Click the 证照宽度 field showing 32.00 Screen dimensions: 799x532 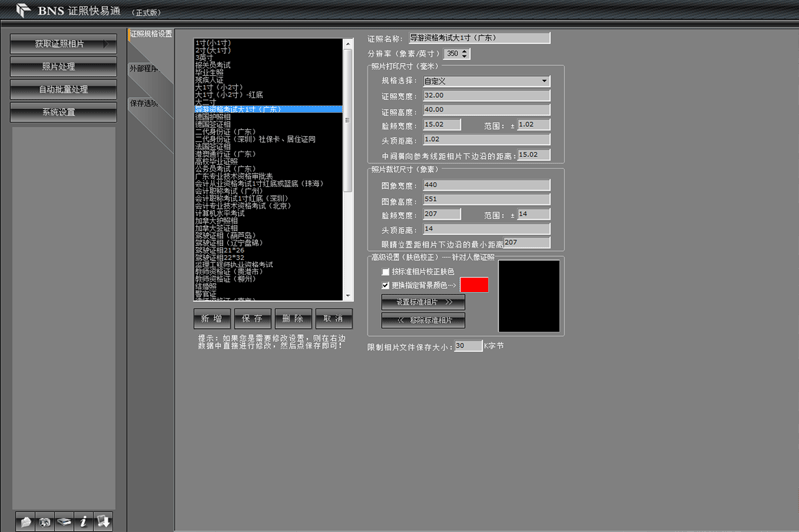click(x=487, y=96)
